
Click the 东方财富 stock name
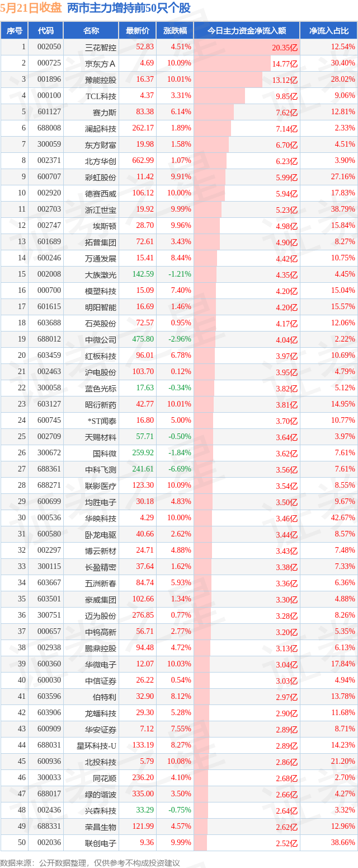[x=101, y=145]
